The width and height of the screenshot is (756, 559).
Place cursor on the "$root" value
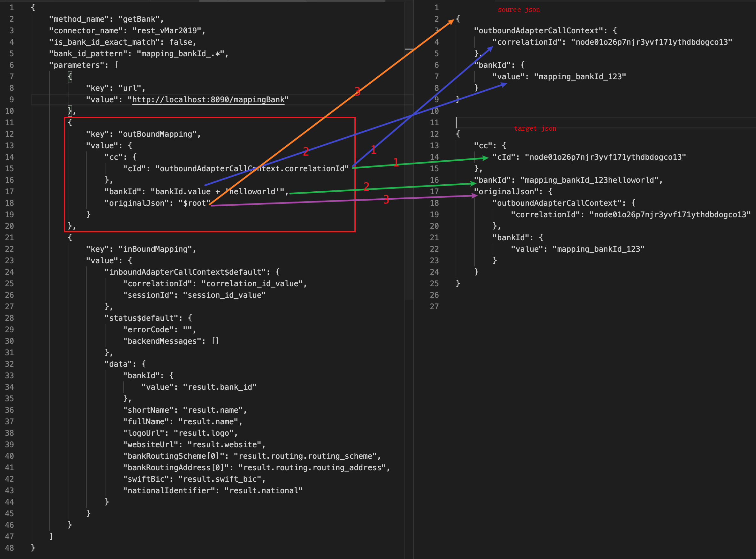point(195,203)
